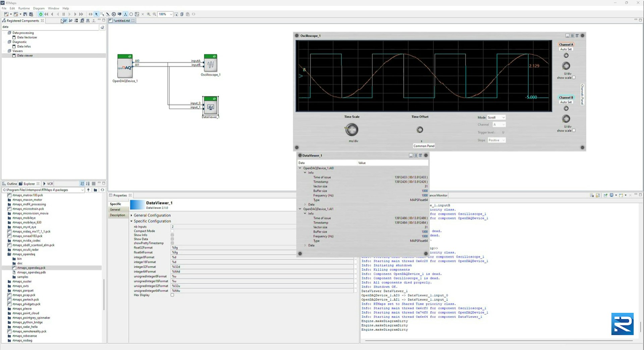Click the fast-forward double arrow icon

(x=81, y=14)
